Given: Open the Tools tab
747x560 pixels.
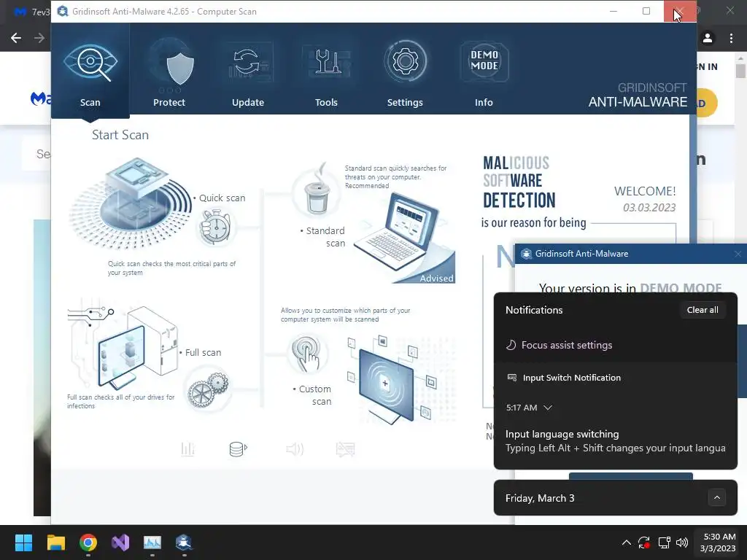Looking at the screenshot, I should click(x=326, y=71).
